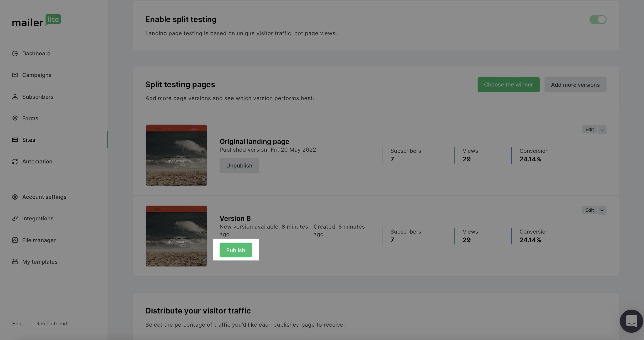
Task: Open the chat support bubble
Action: pos(631,321)
